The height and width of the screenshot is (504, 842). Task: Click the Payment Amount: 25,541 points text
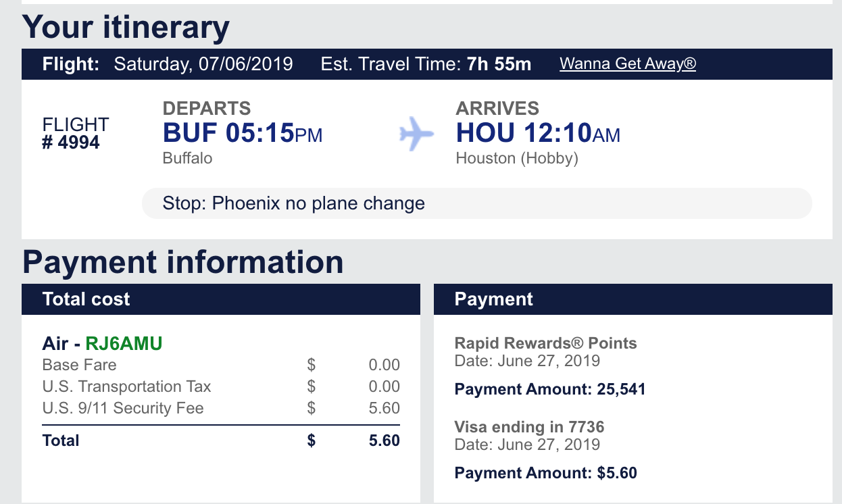point(550,389)
